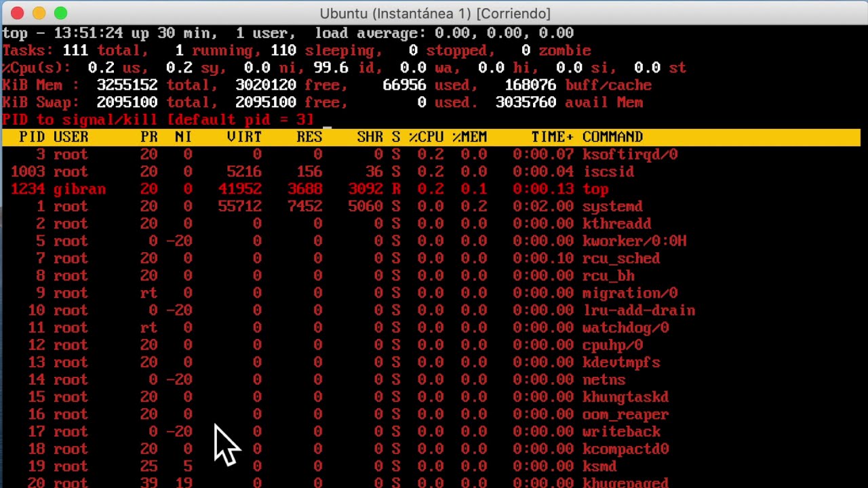The width and height of the screenshot is (868, 488).
Task: Select the rcu_bh process name
Action: (x=608, y=276)
